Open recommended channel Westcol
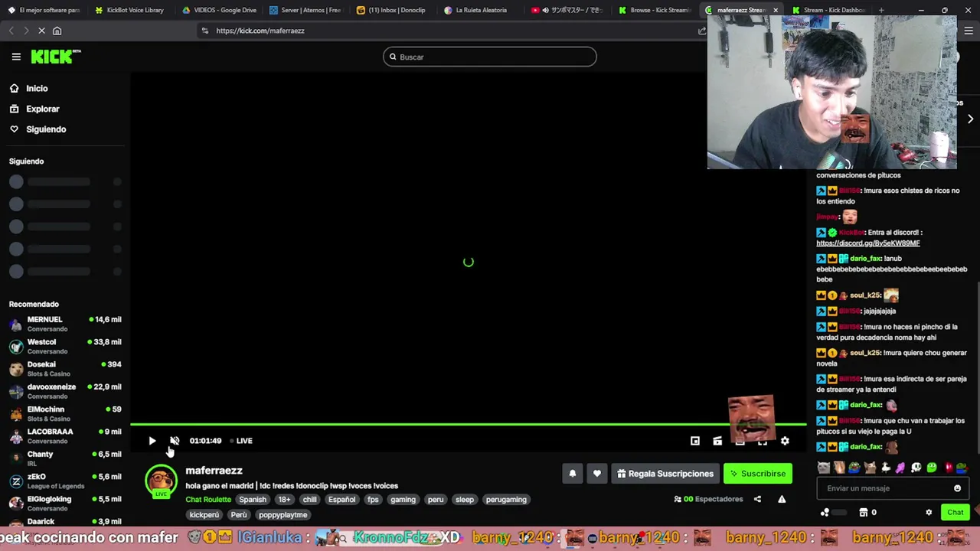 click(x=65, y=346)
